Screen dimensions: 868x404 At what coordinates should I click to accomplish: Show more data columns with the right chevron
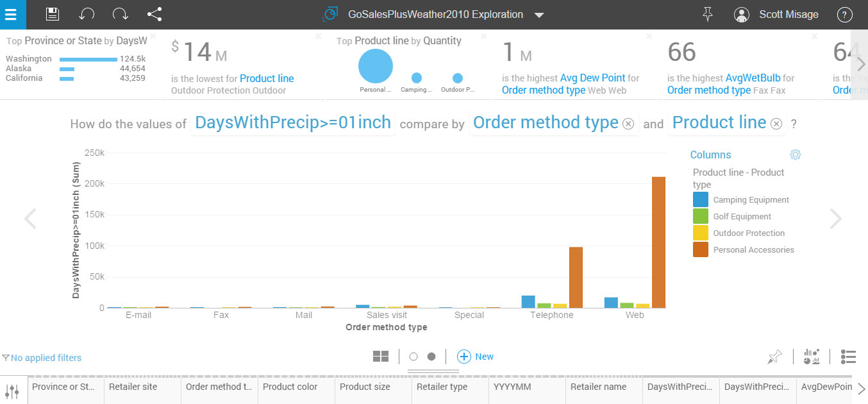click(x=862, y=389)
